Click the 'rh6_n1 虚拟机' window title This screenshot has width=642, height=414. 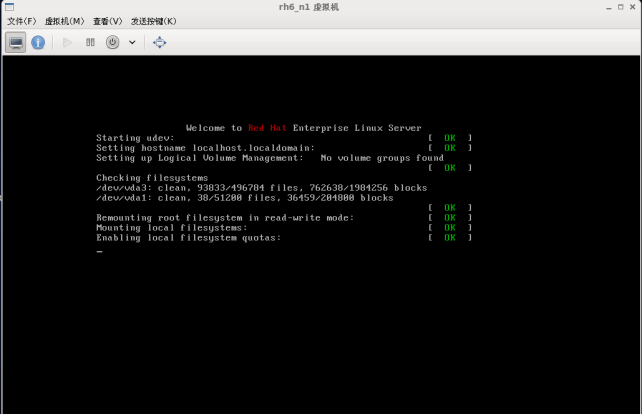(309, 7)
